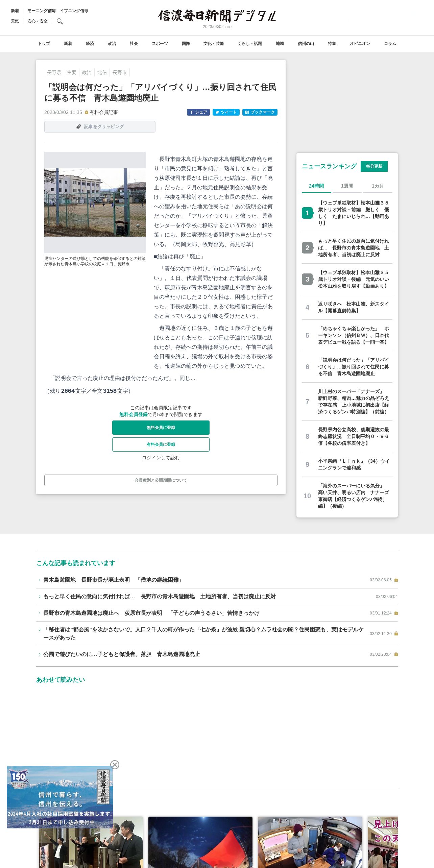434x868 pixels.
Task: Select the 24時間 ranking tab
Action: [x=316, y=186]
